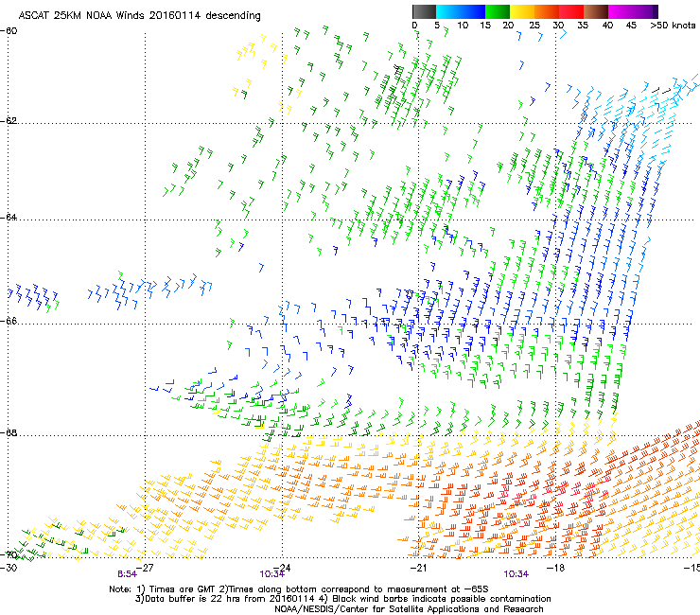700x615 pixels.
Task: Click the -70 latitude axis label
Action: pos(9,555)
